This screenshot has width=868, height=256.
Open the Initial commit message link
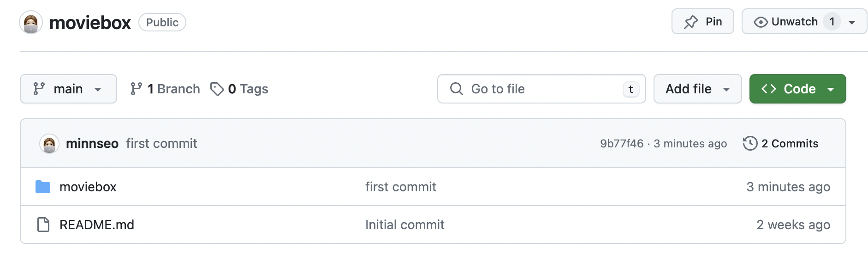click(404, 225)
